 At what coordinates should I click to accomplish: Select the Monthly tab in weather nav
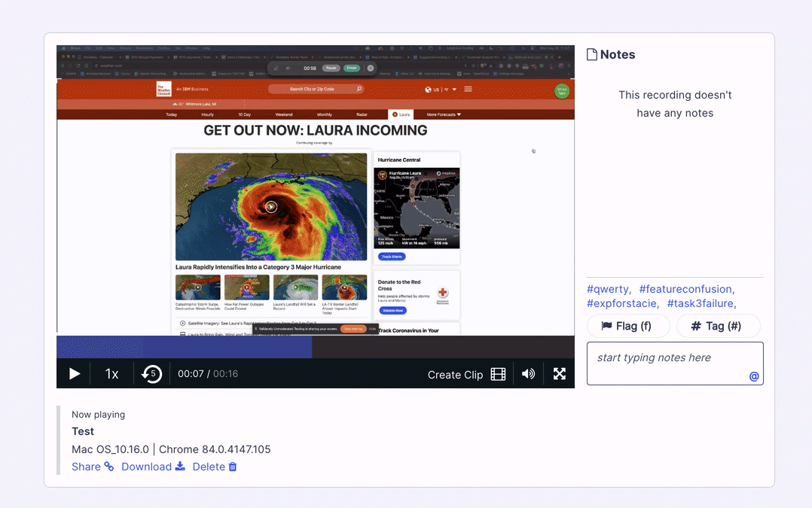click(x=325, y=114)
